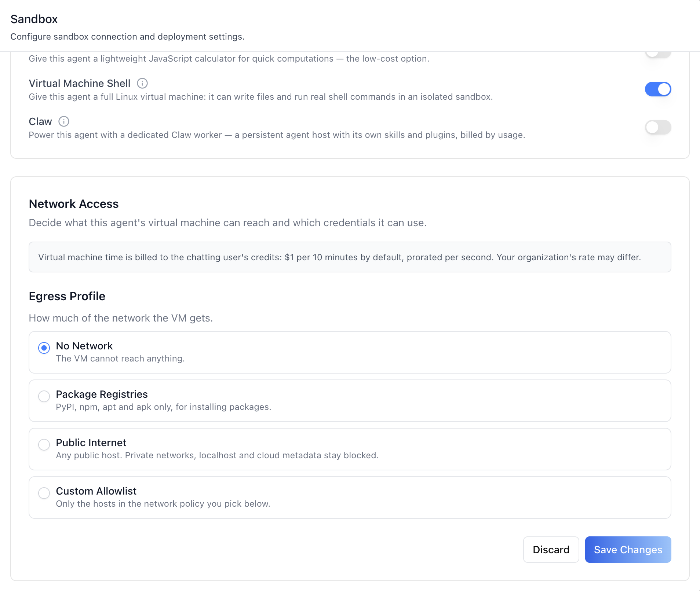Viewport: 700px width, 591px height.
Task: Click the Egress Profile heading
Action: [x=67, y=296]
